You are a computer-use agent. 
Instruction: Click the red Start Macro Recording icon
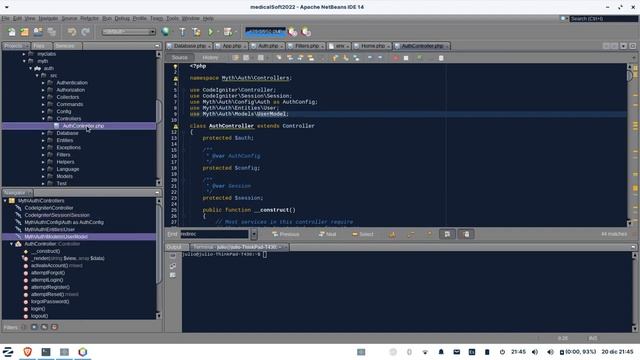(395, 58)
